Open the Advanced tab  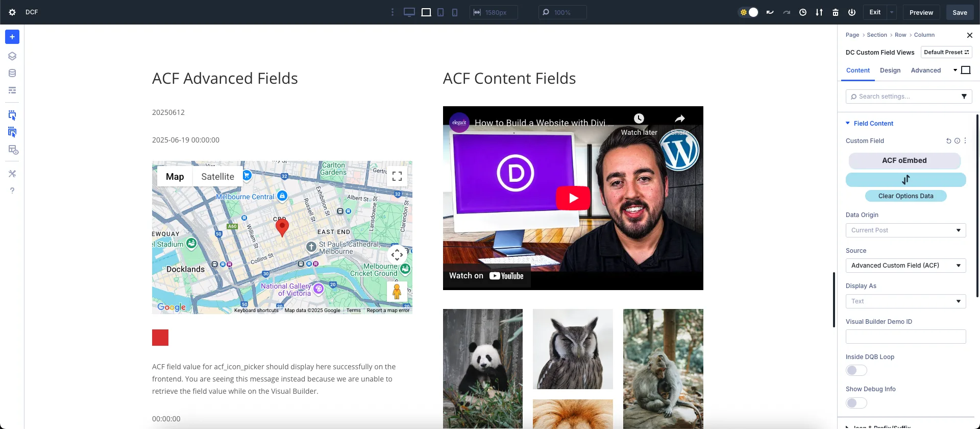[x=925, y=70]
